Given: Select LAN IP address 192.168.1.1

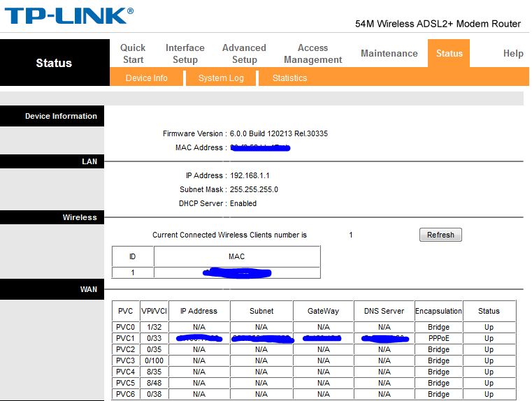Looking at the screenshot, I should 250,175.
